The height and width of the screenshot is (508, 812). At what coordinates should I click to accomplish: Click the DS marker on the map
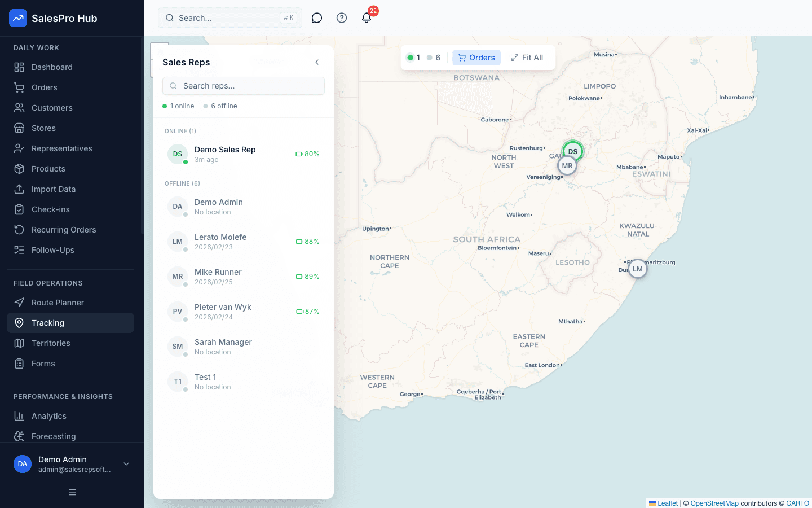click(573, 151)
